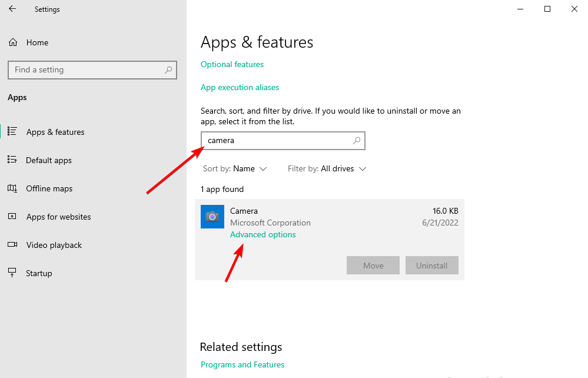Click the Uninstall button
Image resolution: width=588 pixels, height=378 pixels.
431,266
